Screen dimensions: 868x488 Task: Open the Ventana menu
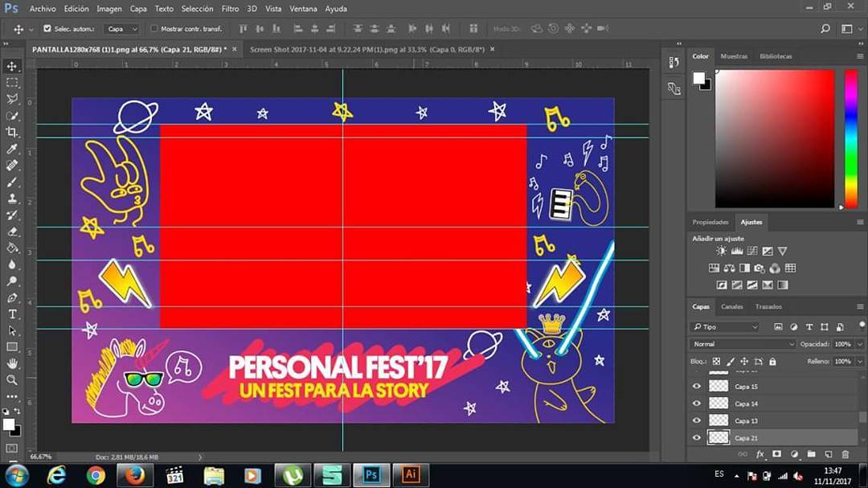[303, 9]
